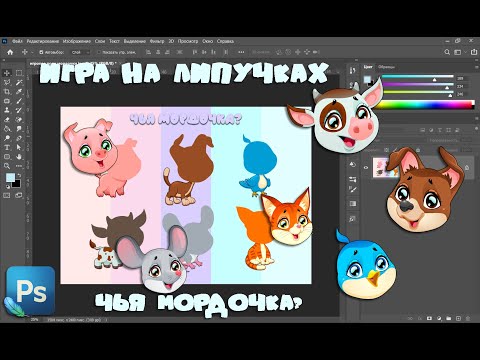
Task: Select the Path Selection arrow tool
Action: (19, 147)
